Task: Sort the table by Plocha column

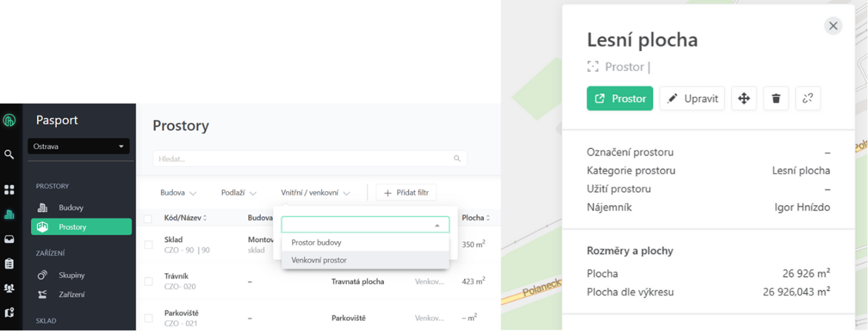Action: click(x=475, y=218)
